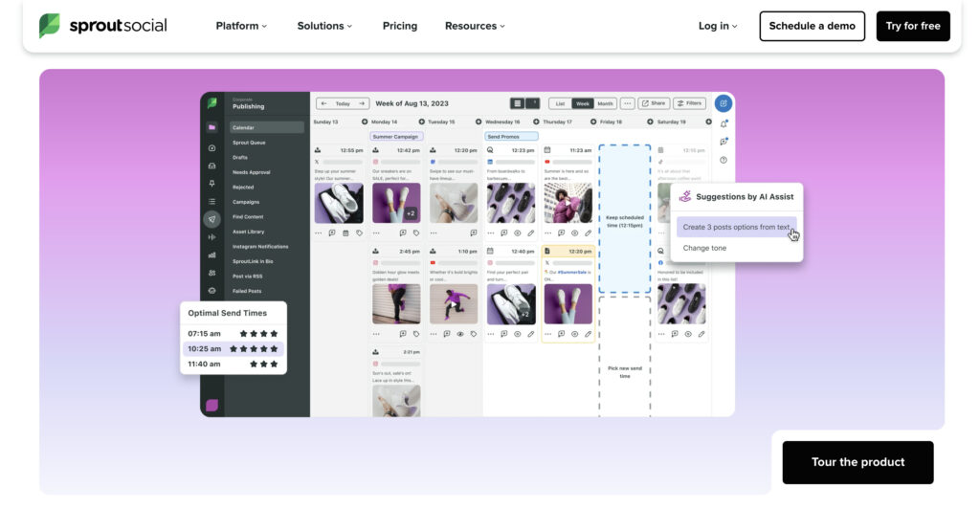The image size is (980, 509).
Task: Click the Pick new send time slot
Action: (624, 357)
